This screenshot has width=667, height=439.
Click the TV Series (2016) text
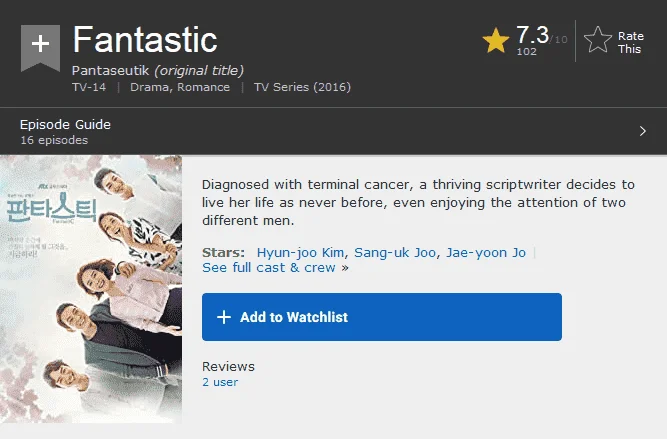302,87
